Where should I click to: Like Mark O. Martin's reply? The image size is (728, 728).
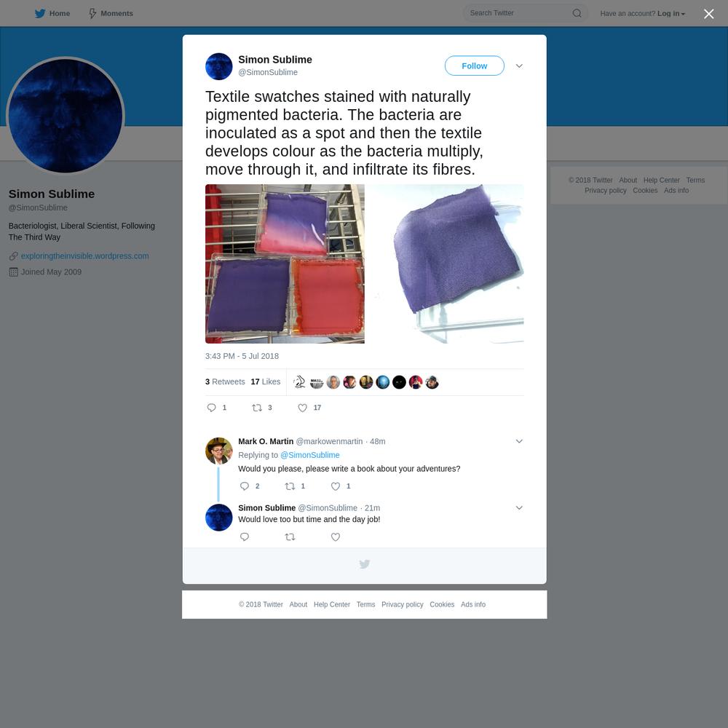[x=335, y=486]
